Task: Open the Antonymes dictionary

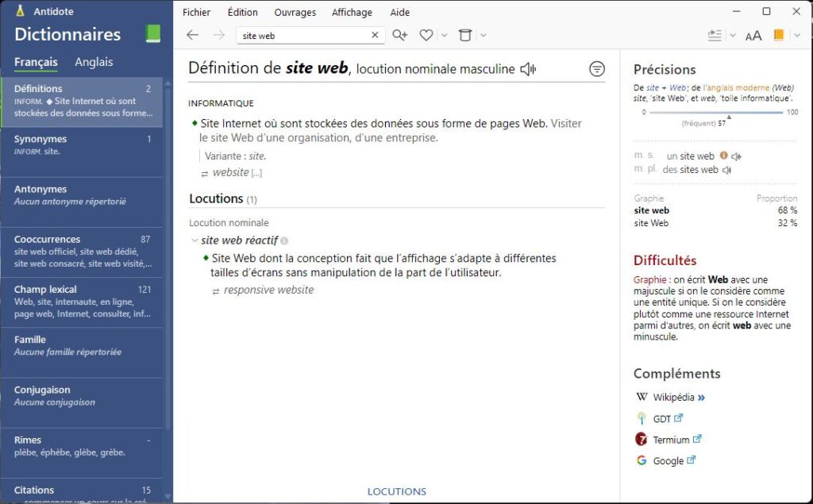Action: pyautogui.click(x=82, y=202)
